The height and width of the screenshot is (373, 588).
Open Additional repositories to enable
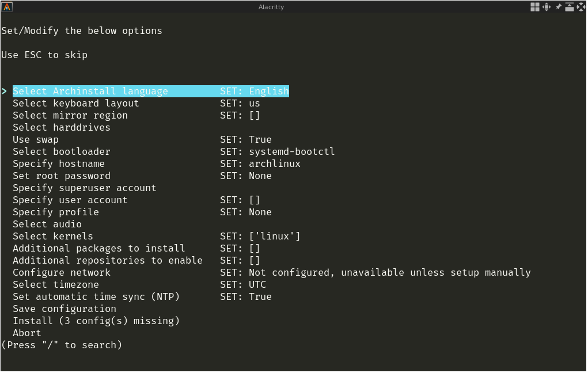coord(108,261)
